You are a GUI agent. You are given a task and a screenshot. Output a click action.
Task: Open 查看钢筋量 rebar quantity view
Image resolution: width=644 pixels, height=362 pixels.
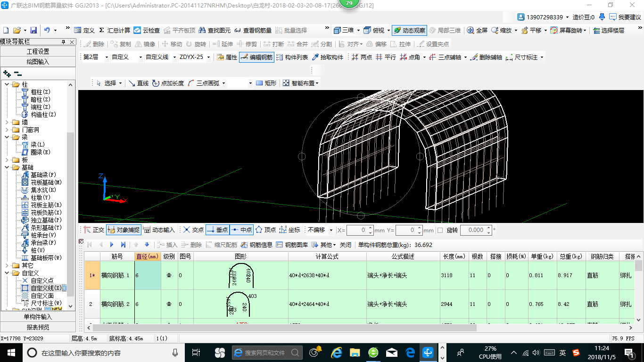coord(253,30)
